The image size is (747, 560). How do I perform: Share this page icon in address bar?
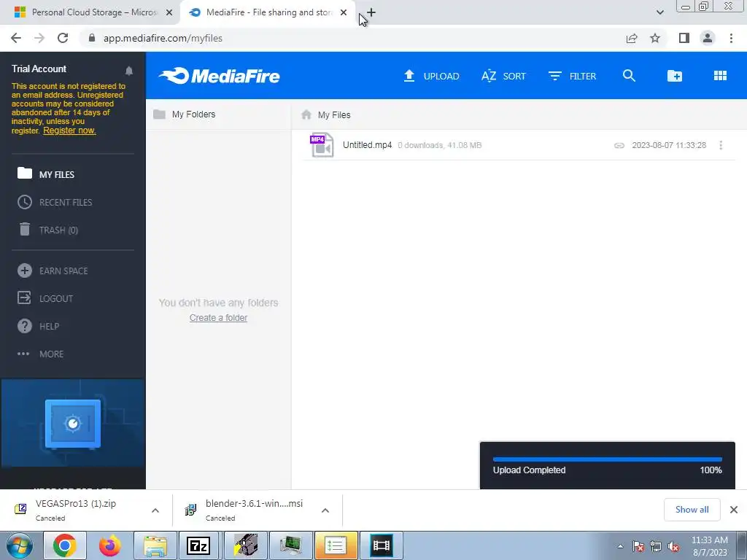pyautogui.click(x=632, y=38)
